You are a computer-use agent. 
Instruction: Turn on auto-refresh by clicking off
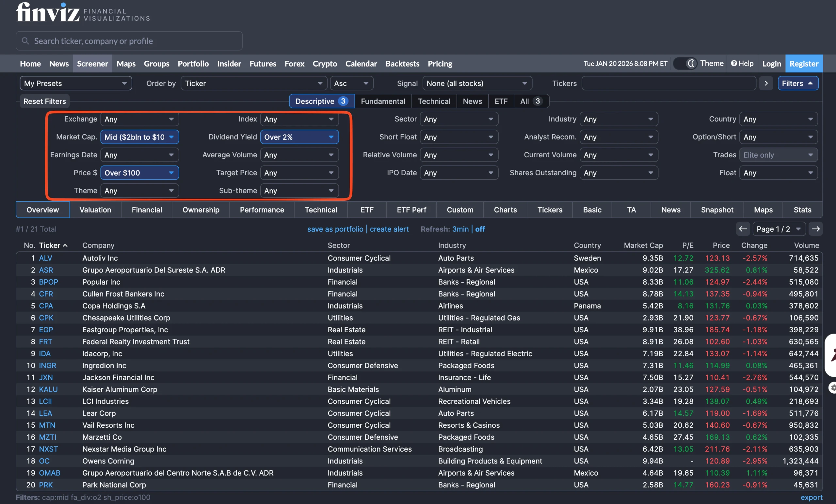pyautogui.click(x=480, y=229)
